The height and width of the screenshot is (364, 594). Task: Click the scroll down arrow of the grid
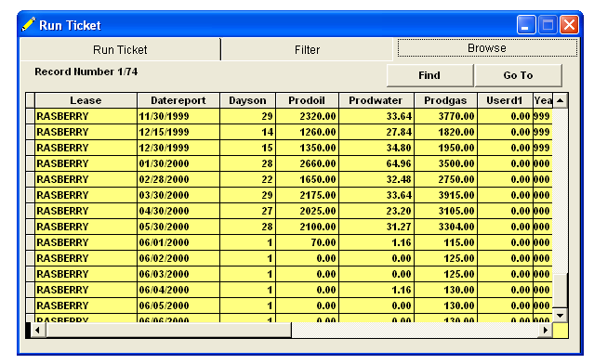[x=561, y=315]
